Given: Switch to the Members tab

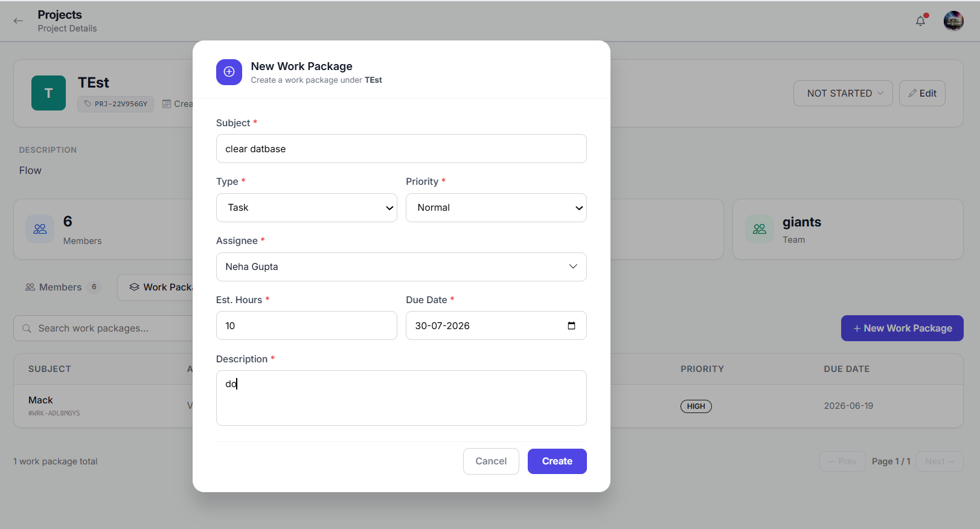Looking at the screenshot, I should click(x=61, y=287).
